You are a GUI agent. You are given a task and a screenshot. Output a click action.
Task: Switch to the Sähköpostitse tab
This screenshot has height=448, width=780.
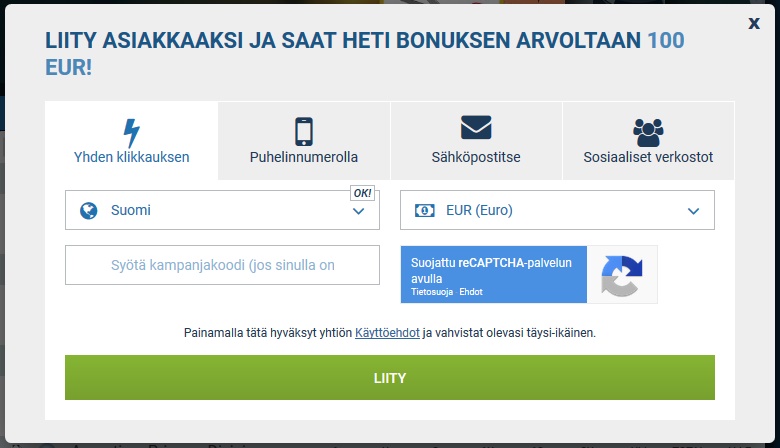[x=476, y=141]
